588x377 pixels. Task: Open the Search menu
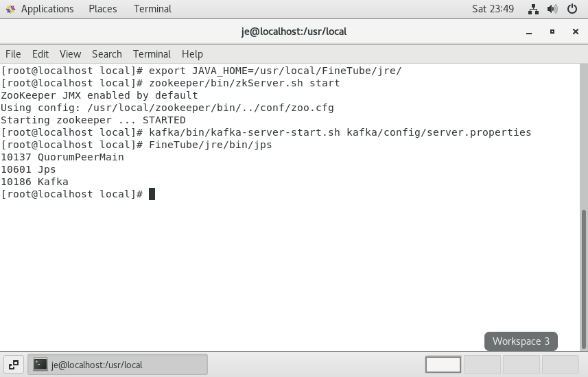pyautogui.click(x=106, y=54)
